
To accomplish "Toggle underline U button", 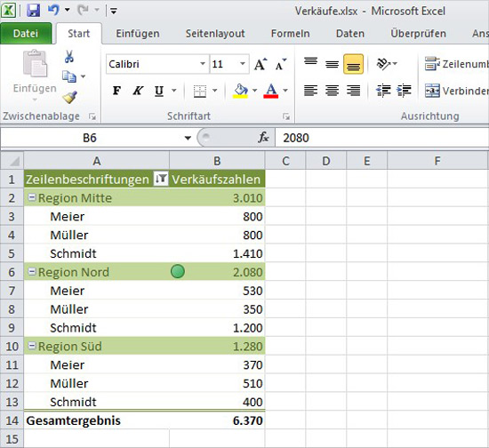I will click(159, 91).
